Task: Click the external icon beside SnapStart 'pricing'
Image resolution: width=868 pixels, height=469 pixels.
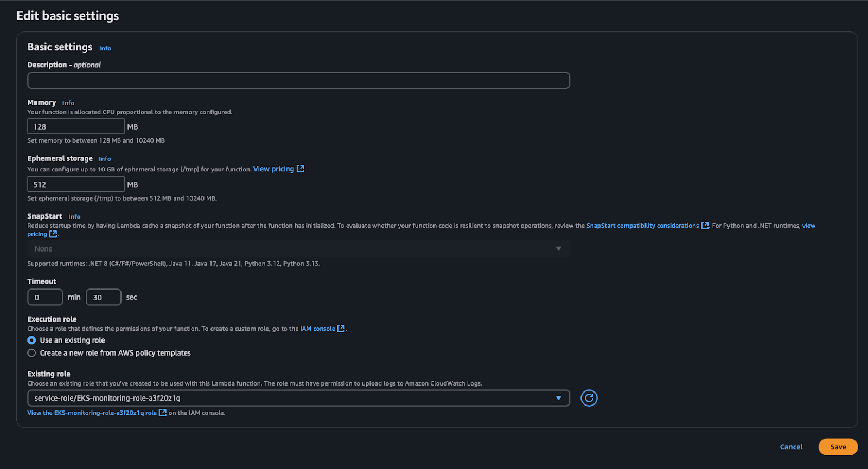Action: (x=53, y=234)
